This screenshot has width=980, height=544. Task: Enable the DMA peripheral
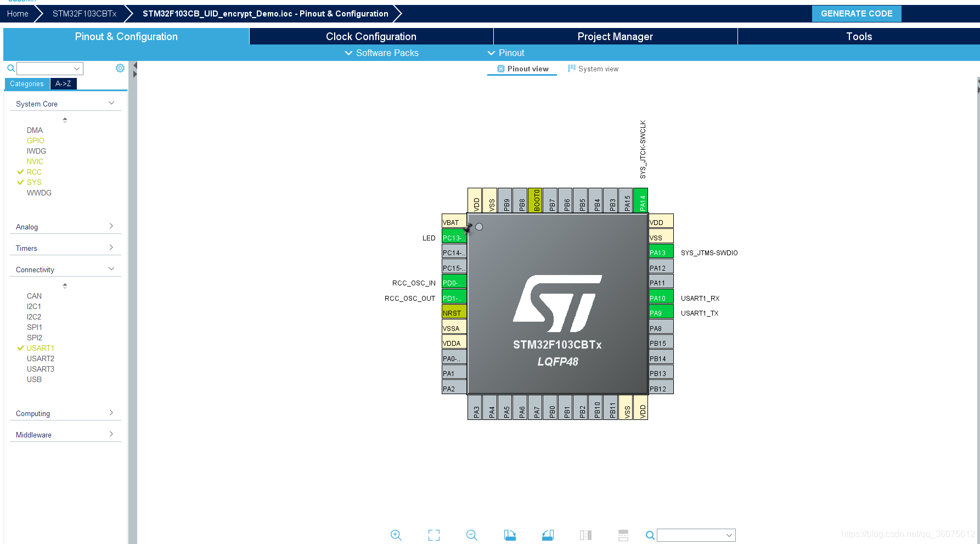[x=35, y=130]
